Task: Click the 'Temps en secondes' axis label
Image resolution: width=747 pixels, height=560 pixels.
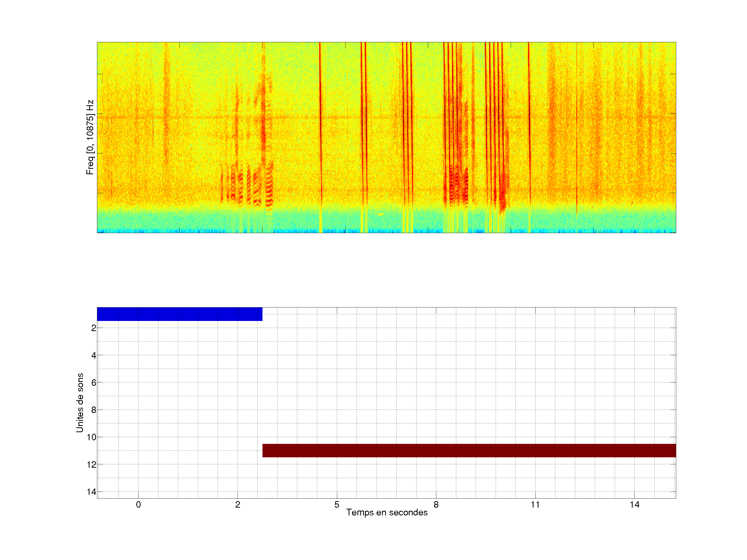Action: 387,512
